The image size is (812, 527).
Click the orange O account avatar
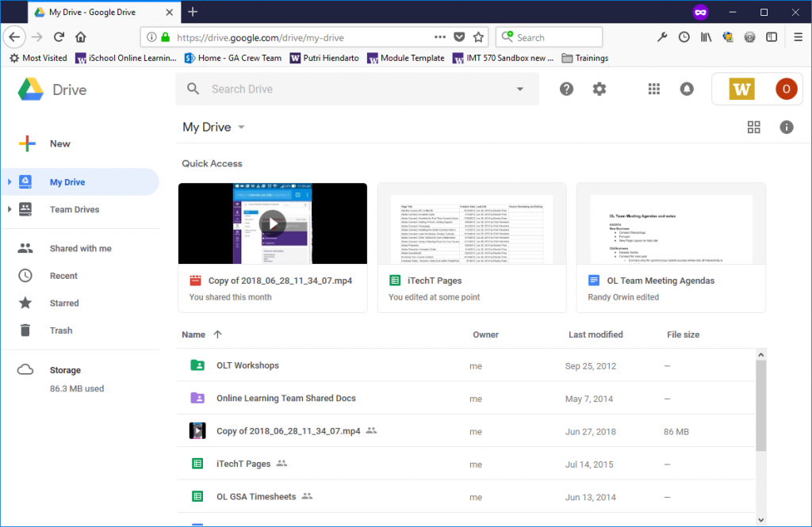pyautogui.click(x=786, y=89)
